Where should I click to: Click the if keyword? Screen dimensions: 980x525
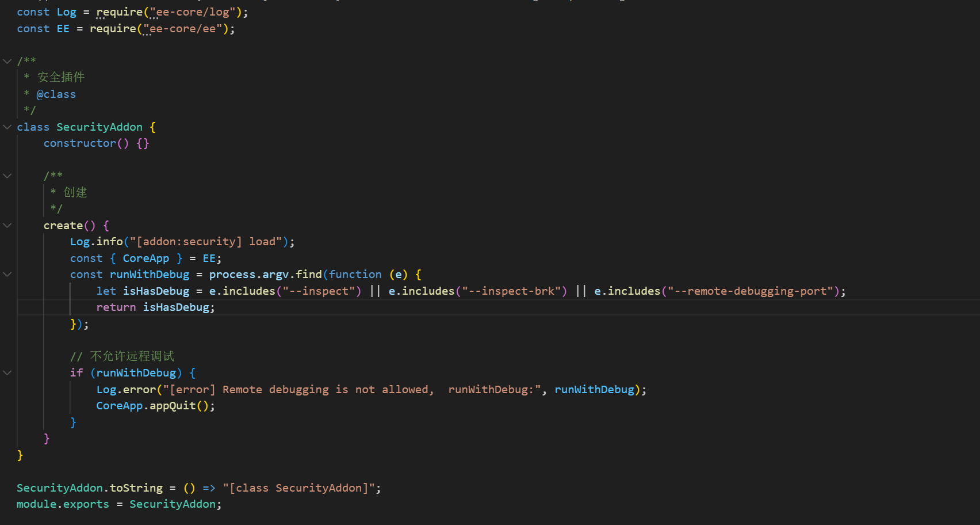(x=76, y=372)
